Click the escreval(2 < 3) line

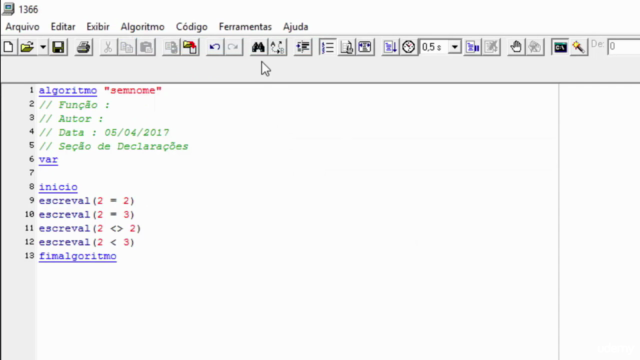tap(87, 242)
